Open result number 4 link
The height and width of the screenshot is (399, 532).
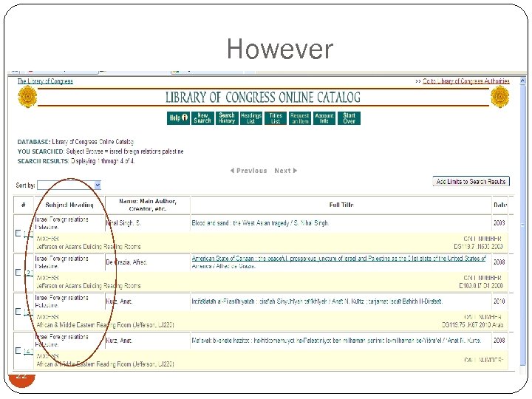coord(29,351)
